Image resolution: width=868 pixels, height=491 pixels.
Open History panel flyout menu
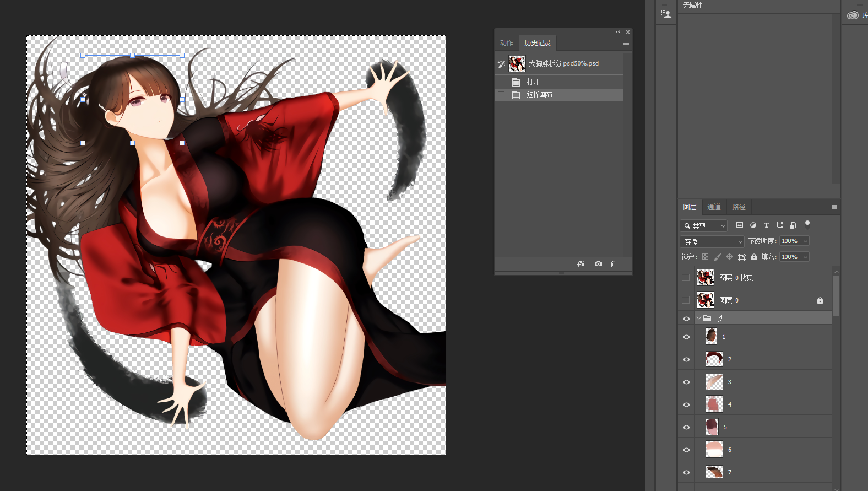626,42
